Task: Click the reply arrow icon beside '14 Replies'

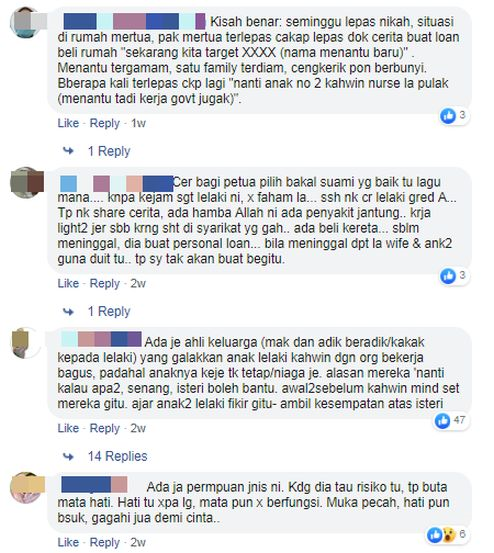Action: tap(68, 456)
